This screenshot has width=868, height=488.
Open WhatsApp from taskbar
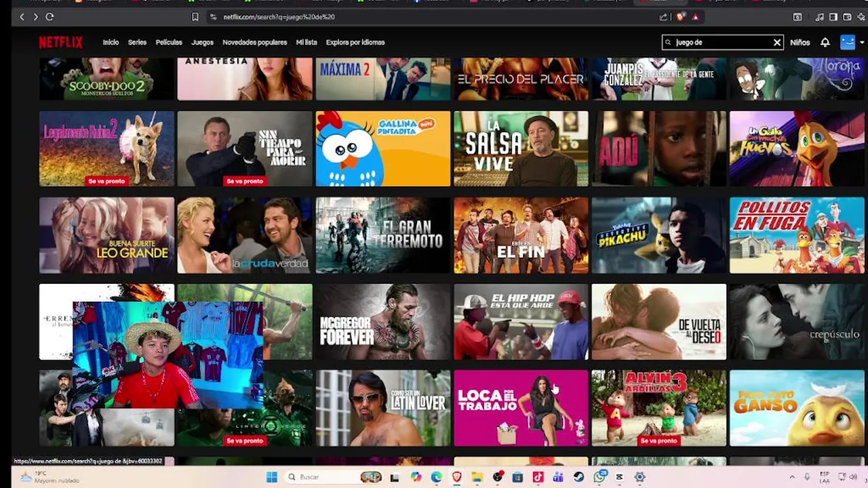pyautogui.click(x=599, y=477)
